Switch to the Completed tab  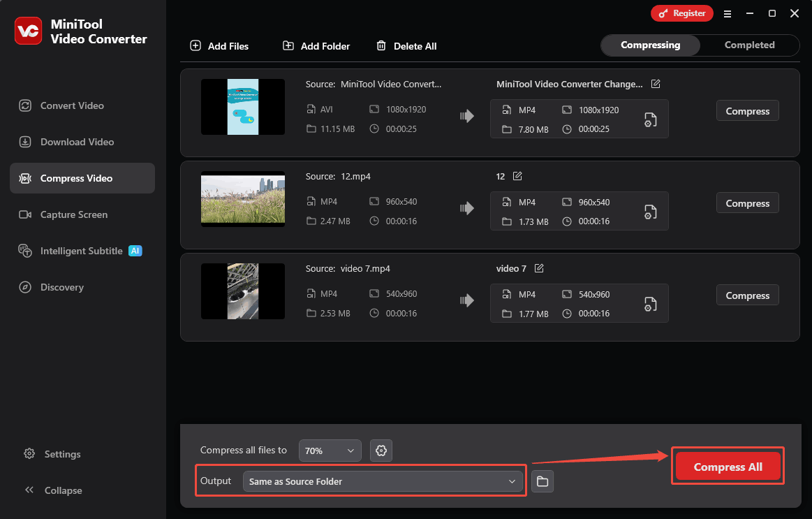click(748, 45)
